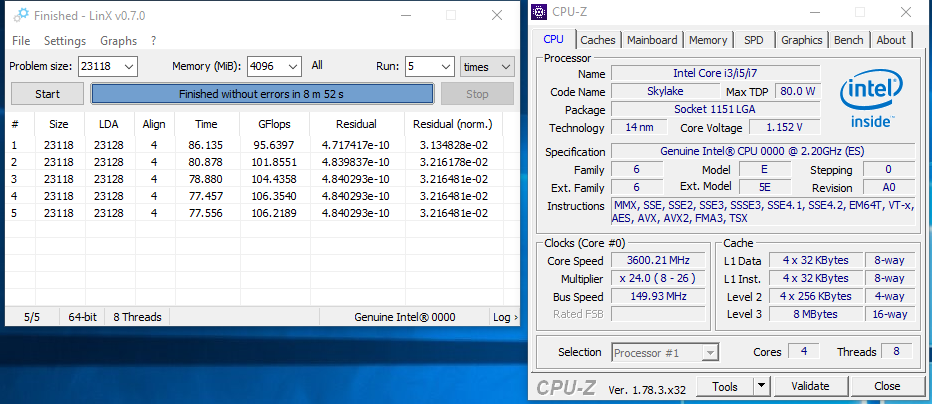The width and height of the screenshot is (932, 404).
Task: Open the ? help menu in LinX
Action: pyautogui.click(x=153, y=40)
